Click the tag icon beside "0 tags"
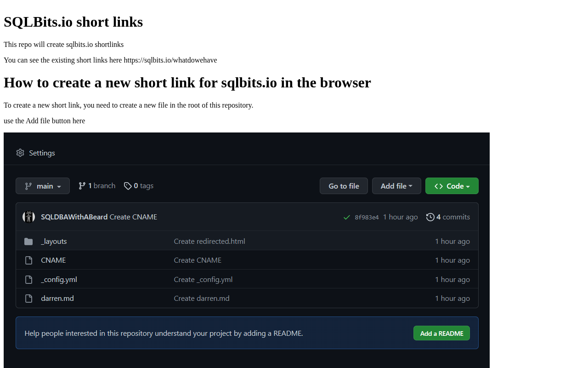The height and width of the screenshot is (368, 588). [x=128, y=186]
